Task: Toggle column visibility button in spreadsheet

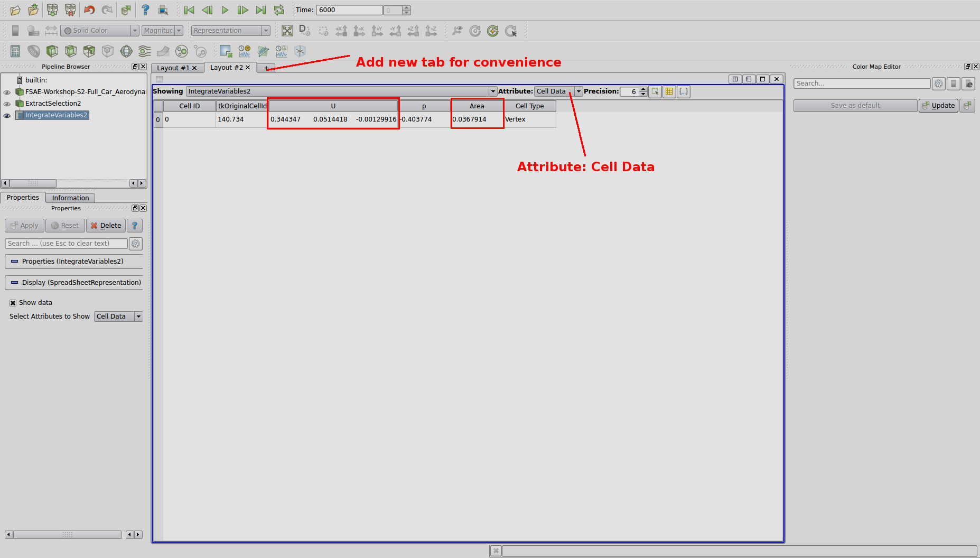Action: coord(669,91)
